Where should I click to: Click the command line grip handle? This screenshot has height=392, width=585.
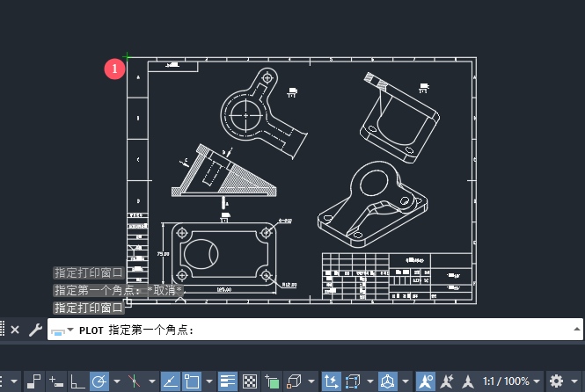2,329
